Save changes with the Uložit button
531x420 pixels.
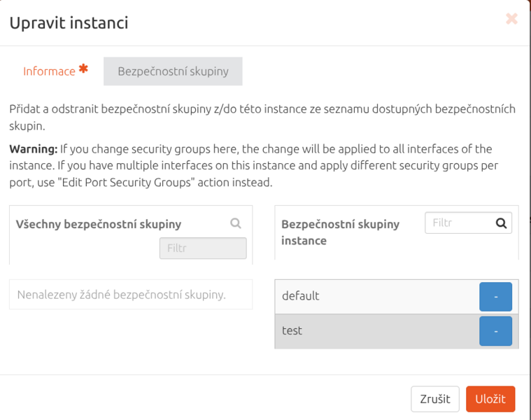[x=490, y=399]
